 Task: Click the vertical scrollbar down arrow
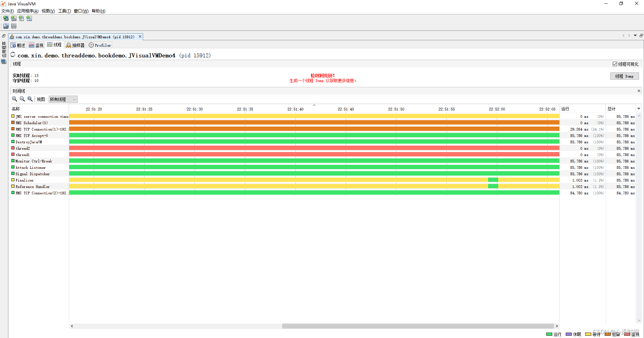coord(639,321)
